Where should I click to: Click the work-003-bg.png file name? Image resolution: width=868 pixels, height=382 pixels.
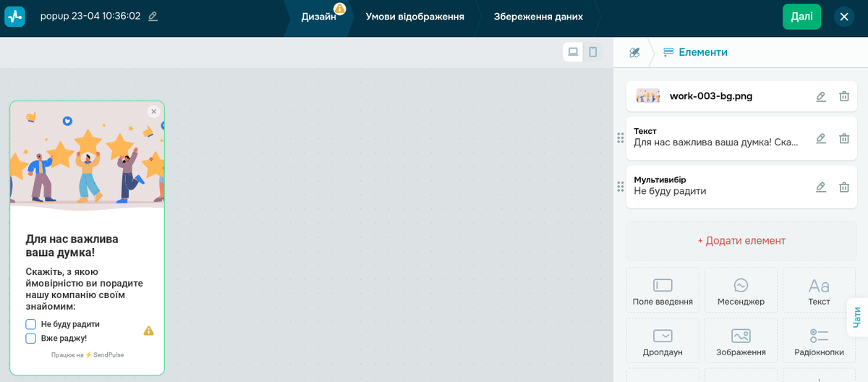tap(711, 95)
